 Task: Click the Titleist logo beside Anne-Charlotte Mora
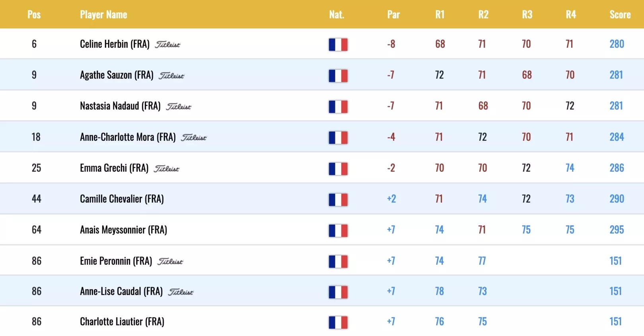(x=194, y=138)
